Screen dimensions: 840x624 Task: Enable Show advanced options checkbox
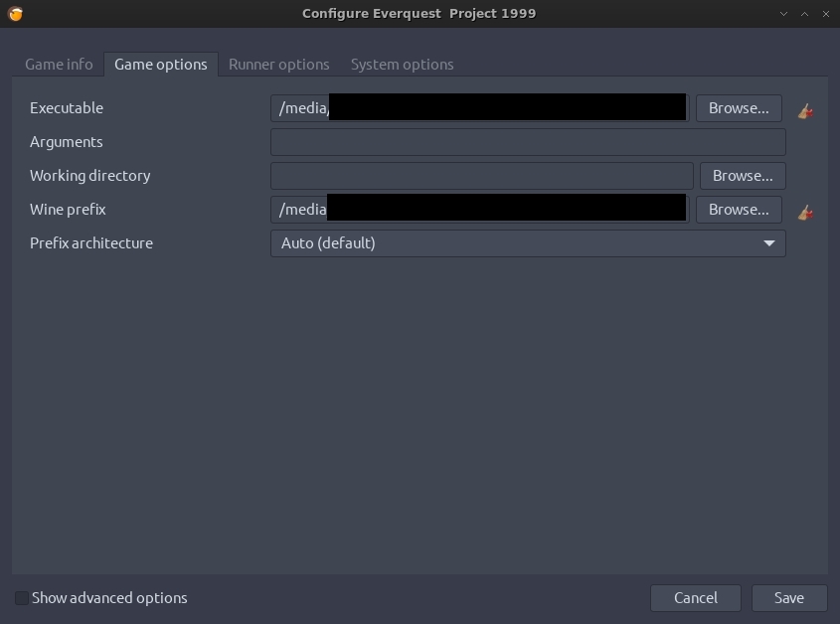tap(22, 598)
